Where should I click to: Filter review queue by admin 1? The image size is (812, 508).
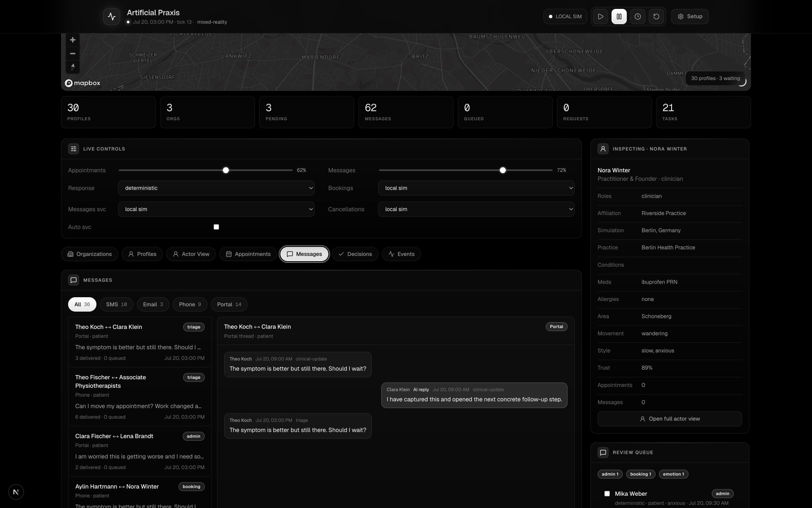pyautogui.click(x=610, y=474)
